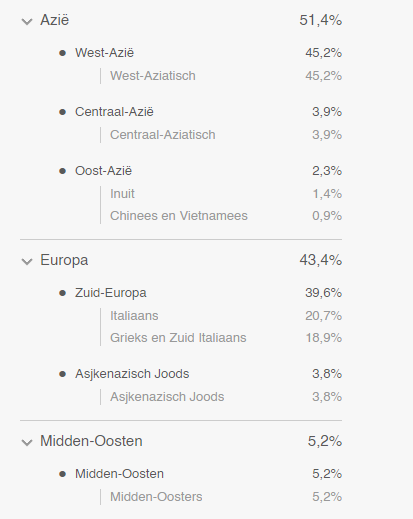Screen dimensions: 413x519
Task: Click the 51,4% Azië total percentage
Action: tap(321, 20)
